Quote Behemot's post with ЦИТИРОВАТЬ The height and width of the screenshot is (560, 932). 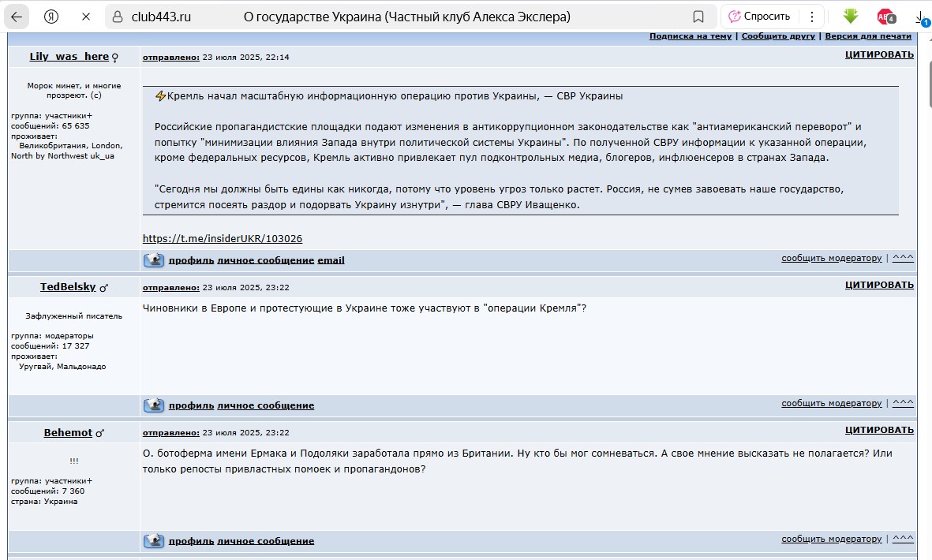coord(879,430)
